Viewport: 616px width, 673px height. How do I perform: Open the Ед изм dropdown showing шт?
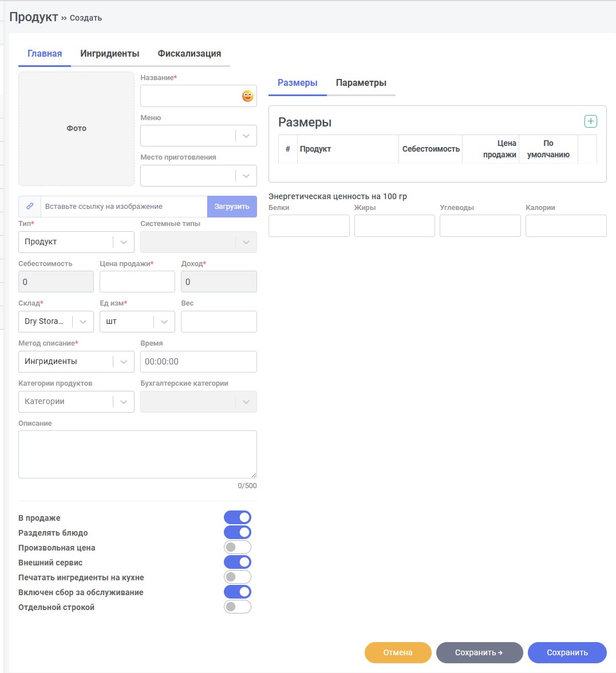click(137, 322)
